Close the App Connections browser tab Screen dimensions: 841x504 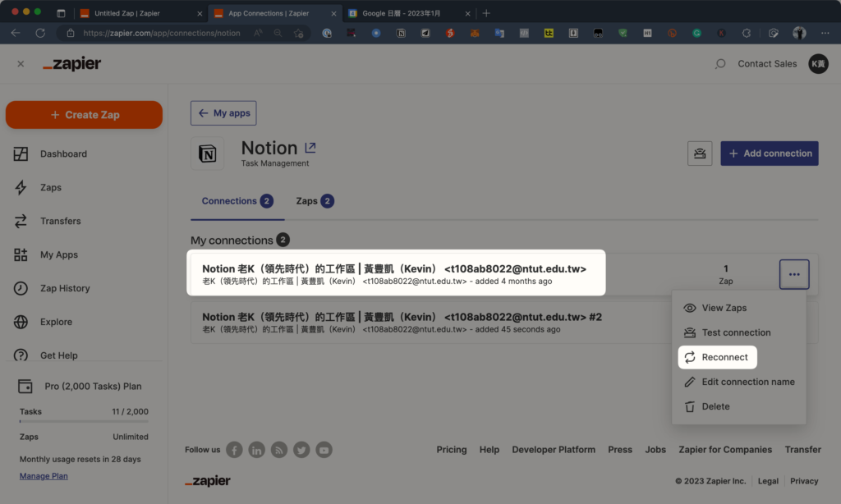tap(333, 13)
